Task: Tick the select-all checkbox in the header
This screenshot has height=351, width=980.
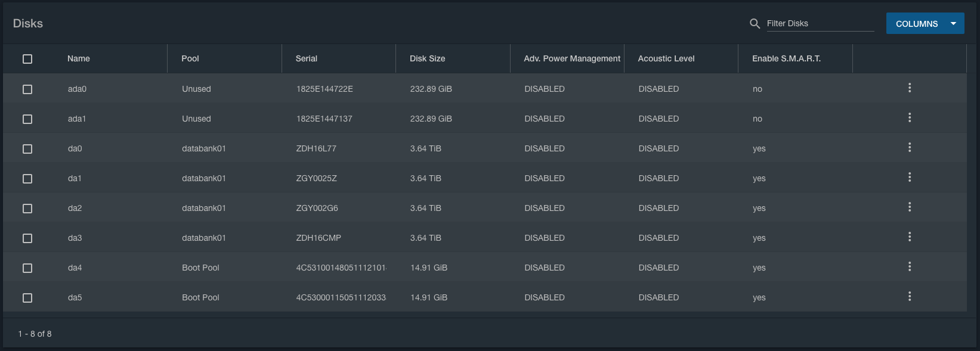Action: point(27,59)
